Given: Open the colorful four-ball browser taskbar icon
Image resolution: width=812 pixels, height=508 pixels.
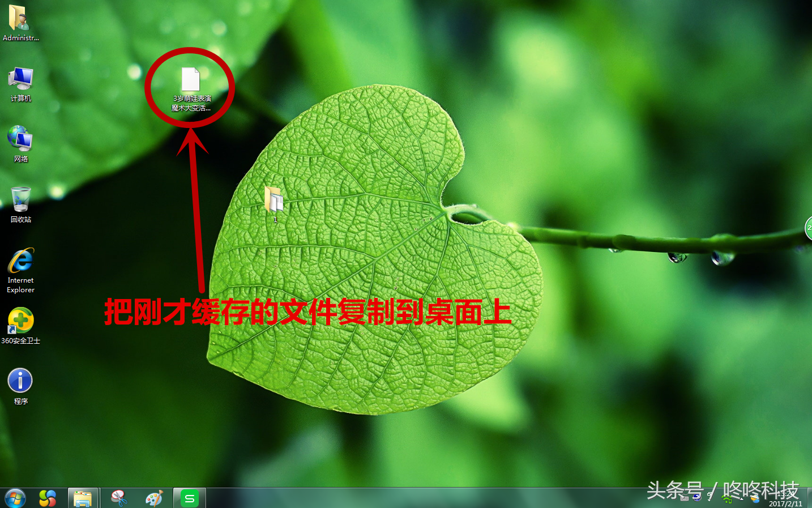Looking at the screenshot, I should coord(48,498).
